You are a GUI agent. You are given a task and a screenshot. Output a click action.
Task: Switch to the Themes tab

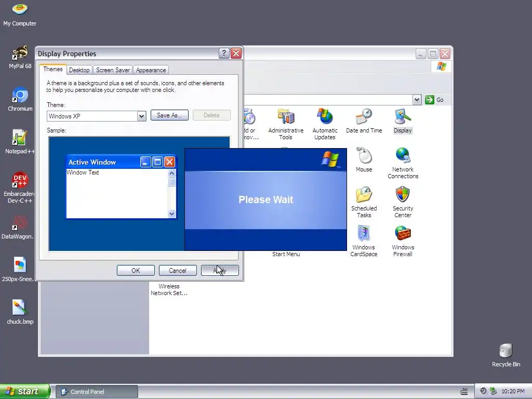point(52,69)
